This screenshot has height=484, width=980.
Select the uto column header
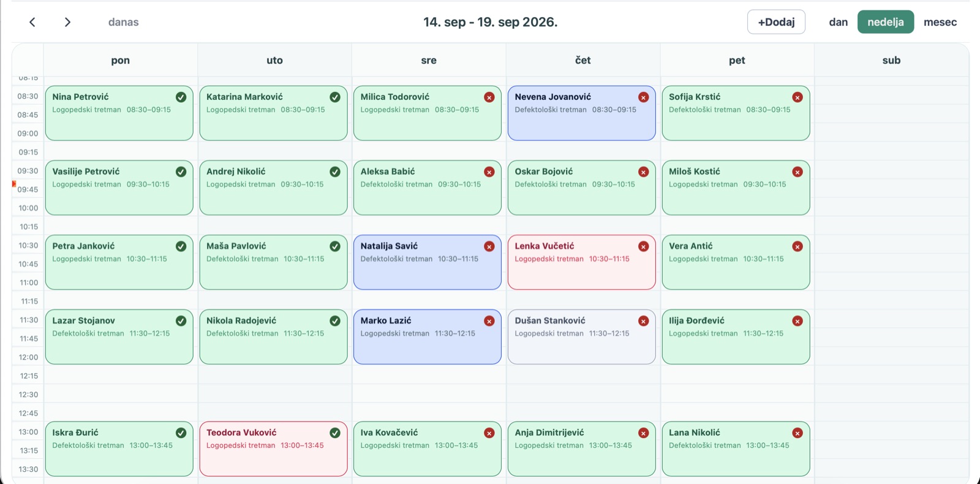274,60
